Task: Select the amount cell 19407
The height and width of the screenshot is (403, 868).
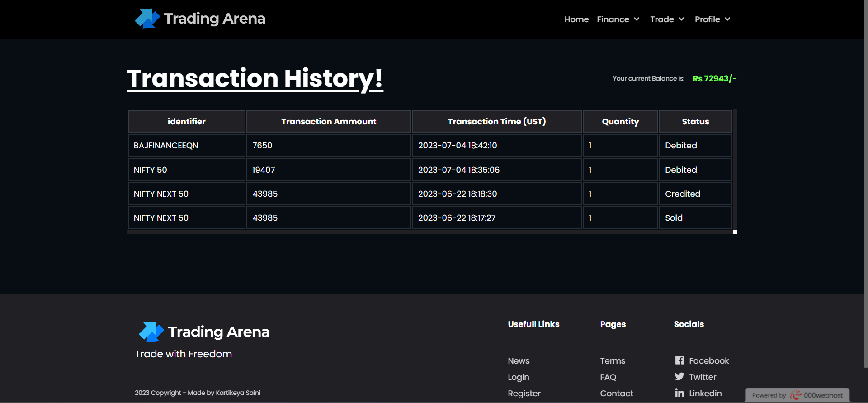Action: pos(329,170)
